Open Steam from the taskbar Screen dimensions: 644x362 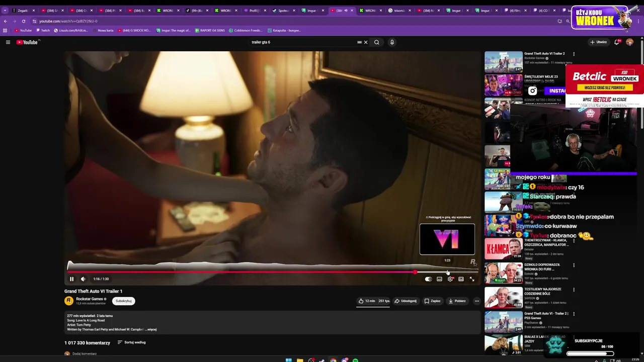tap(322, 360)
